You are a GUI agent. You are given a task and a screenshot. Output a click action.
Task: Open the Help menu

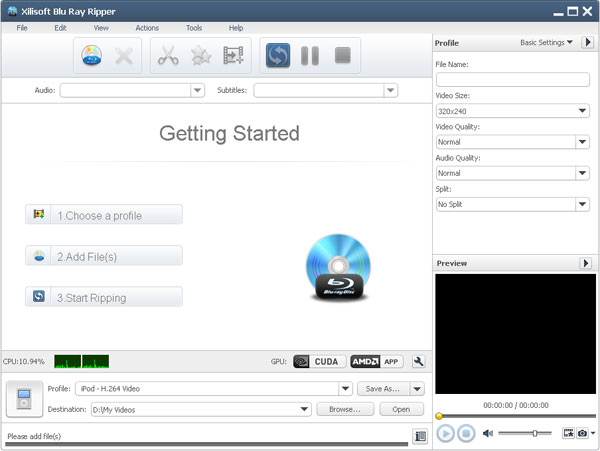click(236, 28)
